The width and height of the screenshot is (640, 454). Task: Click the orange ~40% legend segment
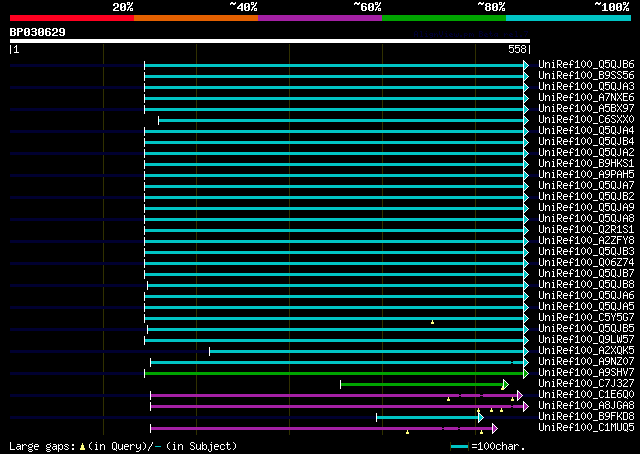pos(196,18)
